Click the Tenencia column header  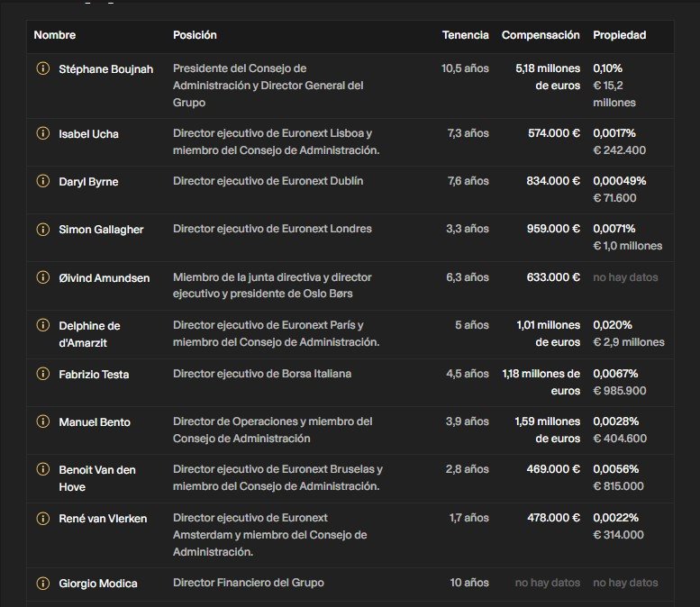pos(465,35)
